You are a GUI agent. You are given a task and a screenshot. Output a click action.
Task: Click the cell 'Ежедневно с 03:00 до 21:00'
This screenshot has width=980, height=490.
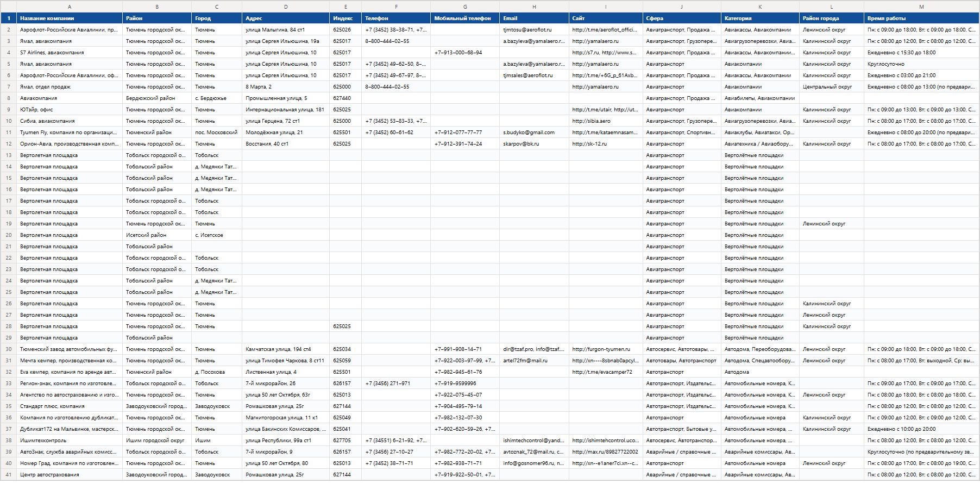tap(921, 76)
